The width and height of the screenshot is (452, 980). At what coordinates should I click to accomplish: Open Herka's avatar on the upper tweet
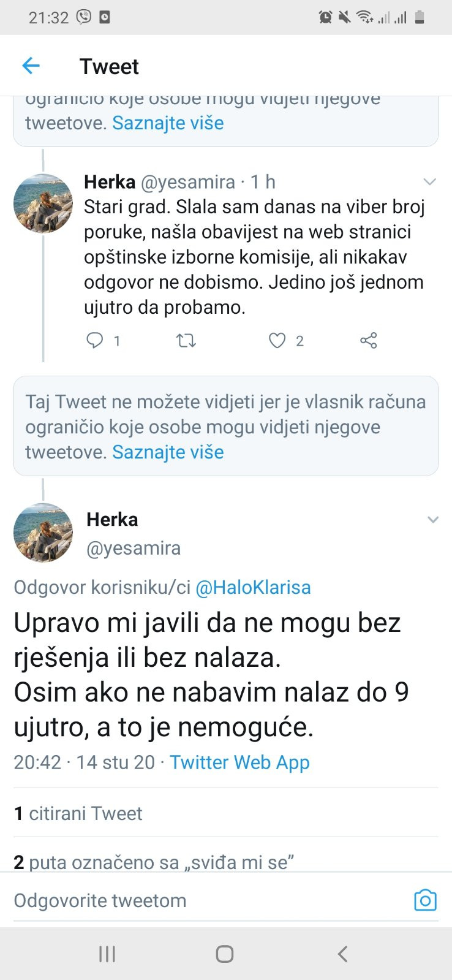[x=43, y=203]
